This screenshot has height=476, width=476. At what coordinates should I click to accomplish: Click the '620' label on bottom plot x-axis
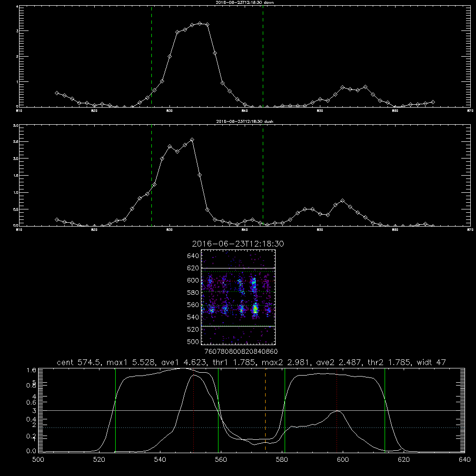pos(404,460)
